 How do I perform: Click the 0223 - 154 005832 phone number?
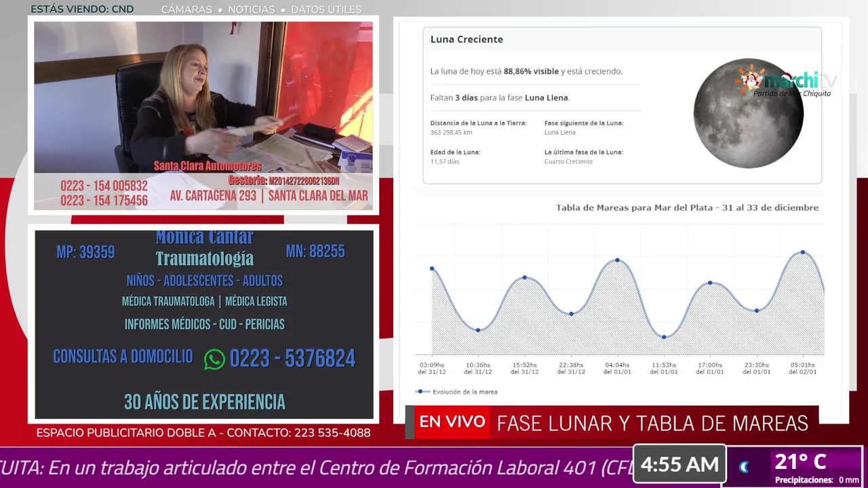104,186
